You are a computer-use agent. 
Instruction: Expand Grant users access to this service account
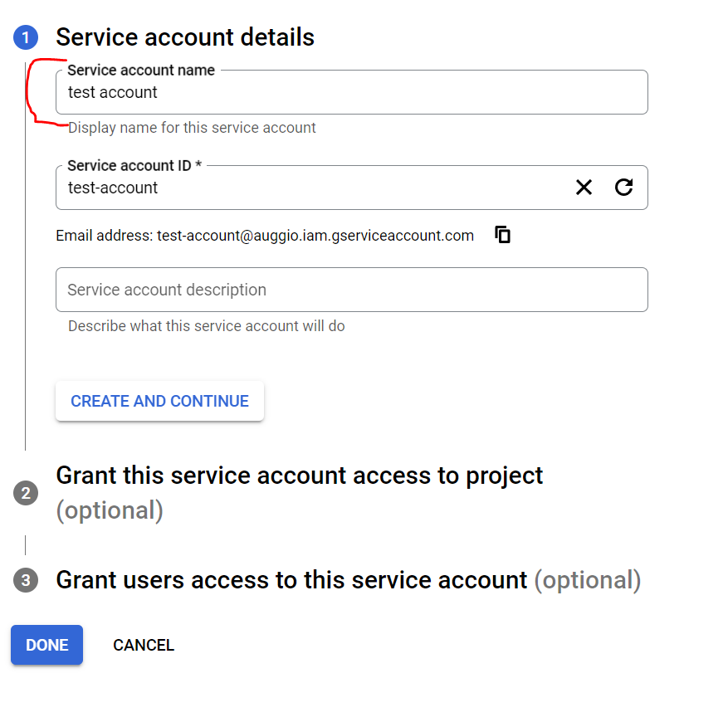291,580
